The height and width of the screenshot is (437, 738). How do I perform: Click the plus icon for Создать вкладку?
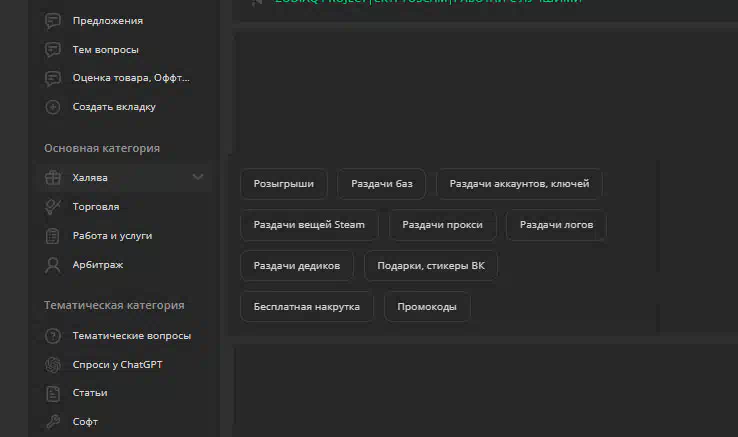point(53,107)
